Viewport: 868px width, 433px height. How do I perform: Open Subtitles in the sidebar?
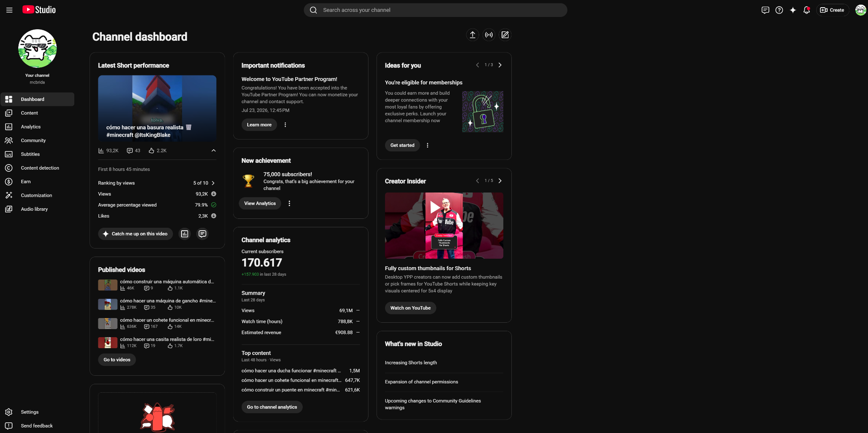(37, 154)
